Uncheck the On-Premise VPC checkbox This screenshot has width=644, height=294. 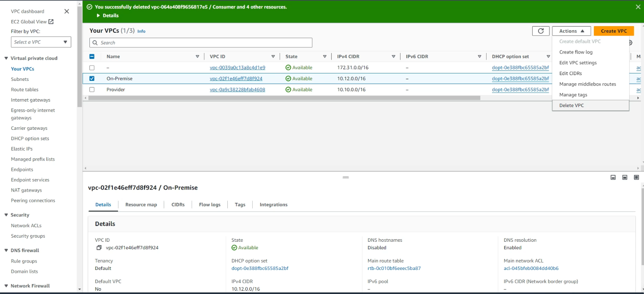click(x=92, y=78)
